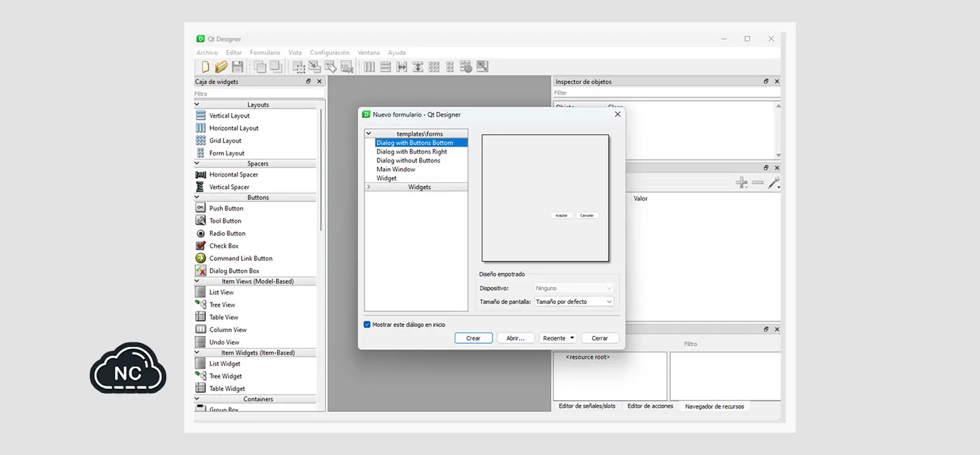The height and width of the screenshot is (455, 980).
Task: Open the wrench configuration dropdown in property editor
Action: 774,183
